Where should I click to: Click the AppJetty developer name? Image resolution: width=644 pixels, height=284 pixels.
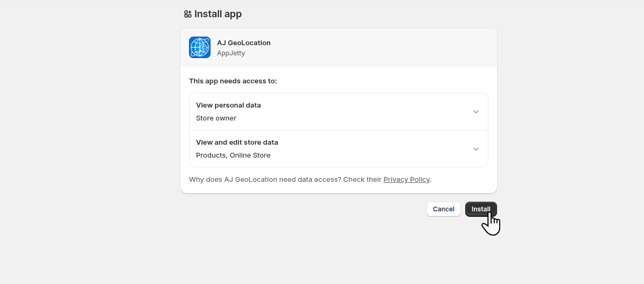coord(231,53)
